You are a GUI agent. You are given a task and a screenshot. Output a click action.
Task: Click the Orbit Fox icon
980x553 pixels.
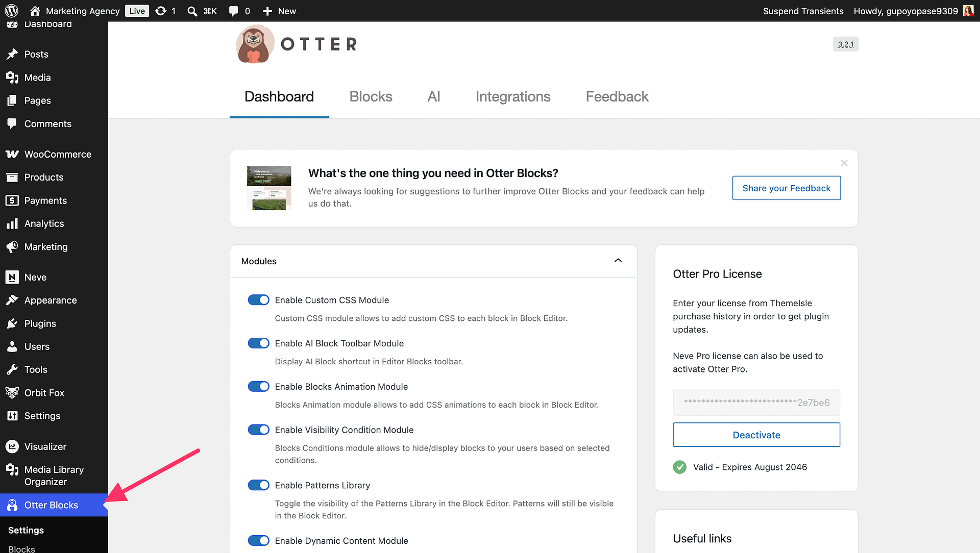[12, 393]
